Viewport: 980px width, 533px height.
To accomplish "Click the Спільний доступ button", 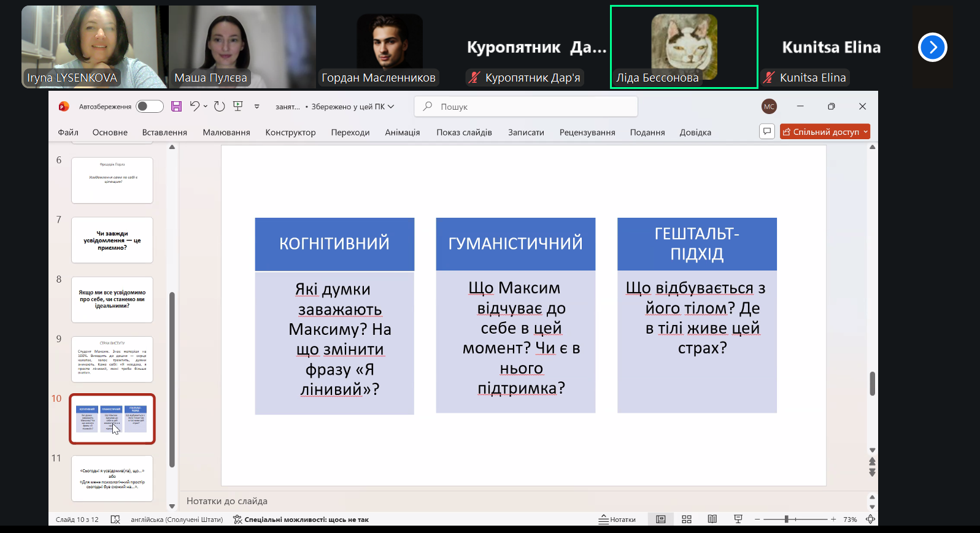I will click(x=825, y=132).
